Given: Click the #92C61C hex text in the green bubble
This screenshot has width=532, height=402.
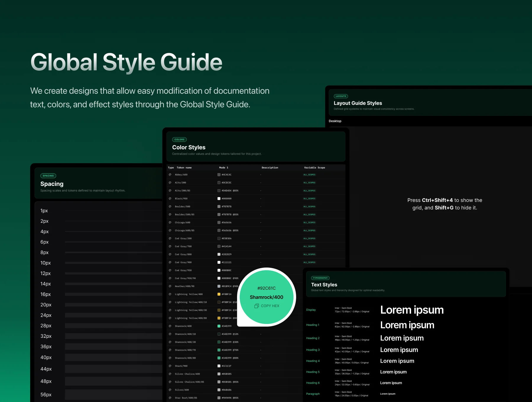Looking at the screenshot, I should [x=266, y=288].
